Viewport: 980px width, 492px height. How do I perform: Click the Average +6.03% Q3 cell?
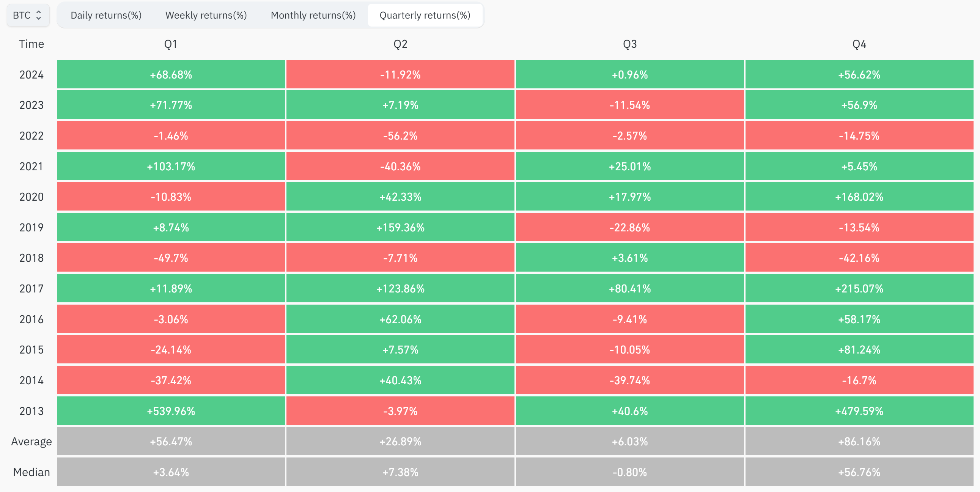click(x=629, y=442)
